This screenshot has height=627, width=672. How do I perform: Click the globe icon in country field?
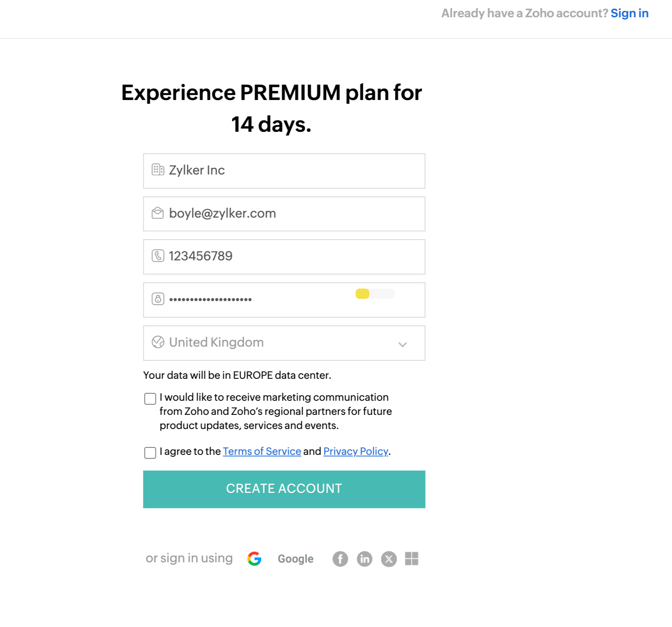158,342
